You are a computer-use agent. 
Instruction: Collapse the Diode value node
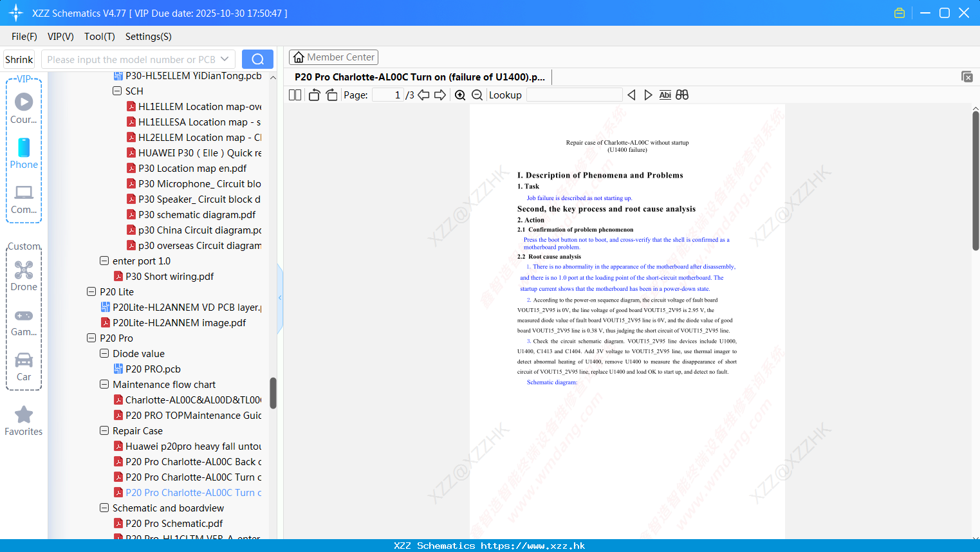[104, 354]
